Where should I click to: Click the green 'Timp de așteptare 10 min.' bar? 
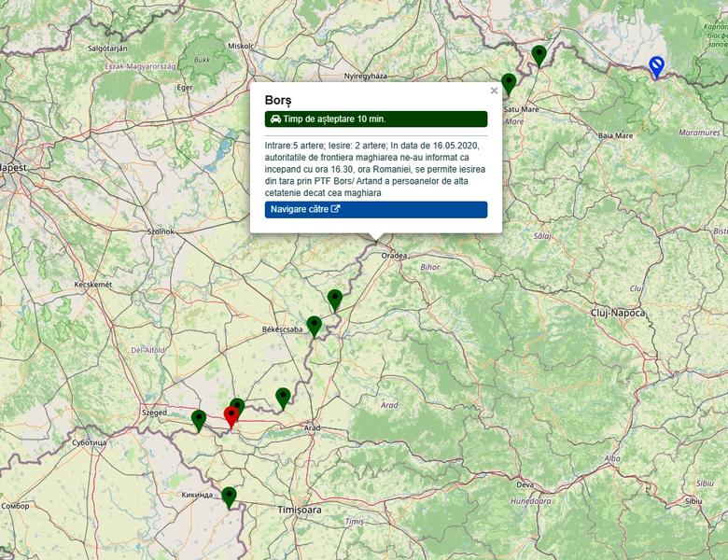point(375,119)
